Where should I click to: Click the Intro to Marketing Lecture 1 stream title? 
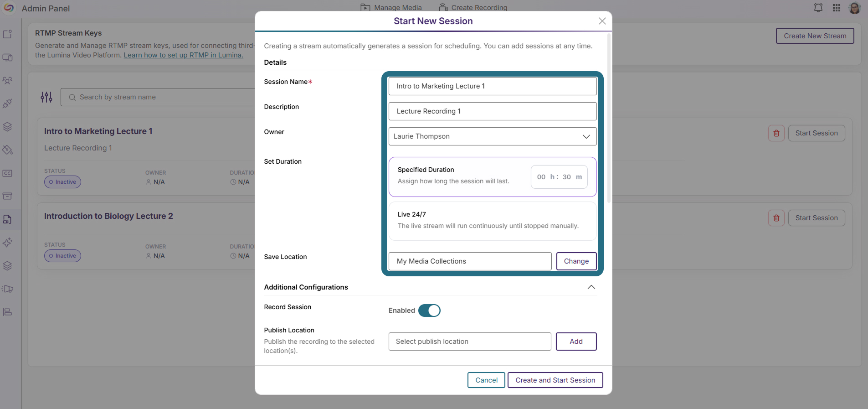click(x=98, y=131)
